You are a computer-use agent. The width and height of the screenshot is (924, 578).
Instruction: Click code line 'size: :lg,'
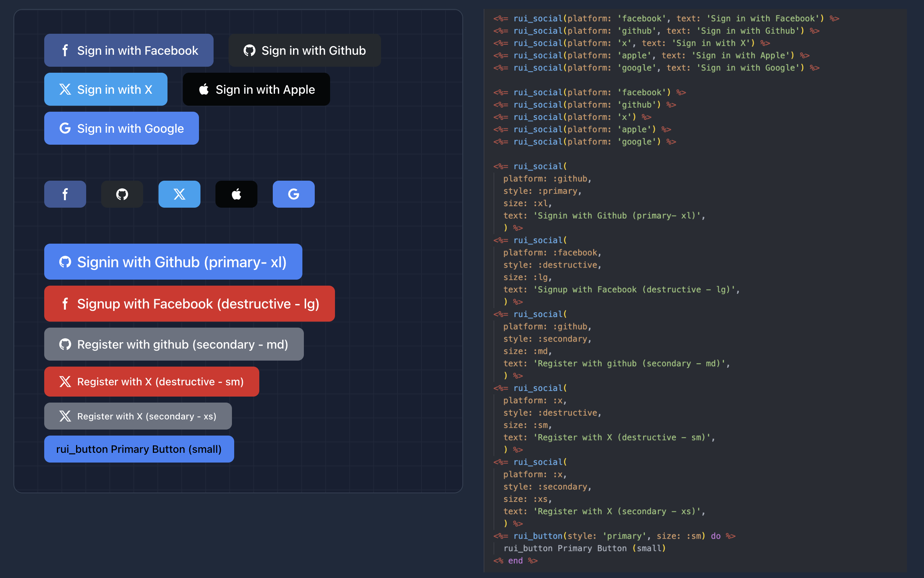click(528, 277)
